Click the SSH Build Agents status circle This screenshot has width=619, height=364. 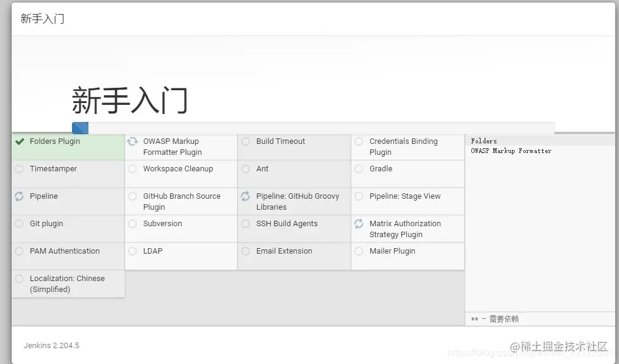click(x=246, y=224)
